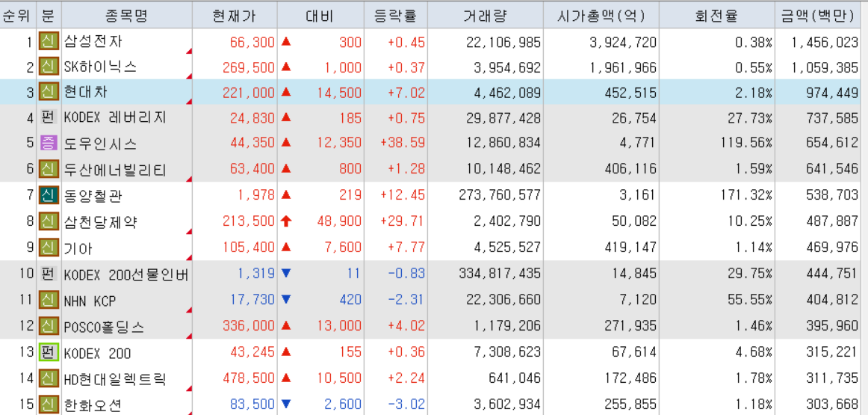Click the 신 badge next to POSCO홀딩스
This screenshot has height=415, width=868.
click(49, 326)
